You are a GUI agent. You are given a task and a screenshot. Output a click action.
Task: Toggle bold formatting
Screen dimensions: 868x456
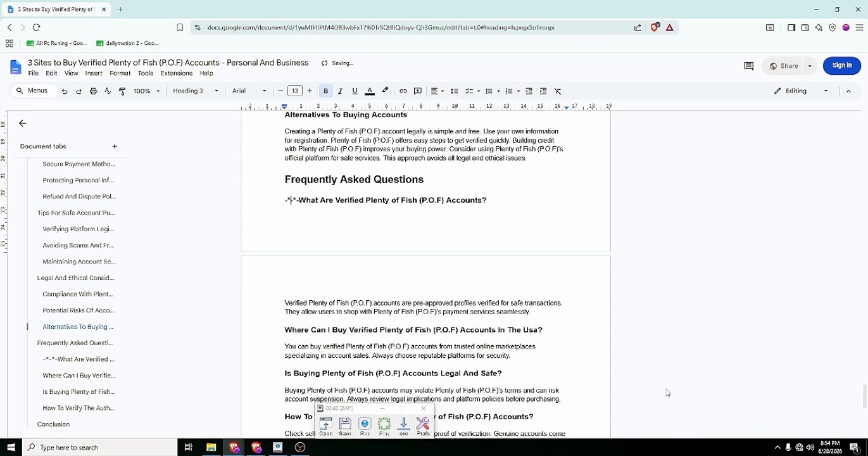coord(326,91)
